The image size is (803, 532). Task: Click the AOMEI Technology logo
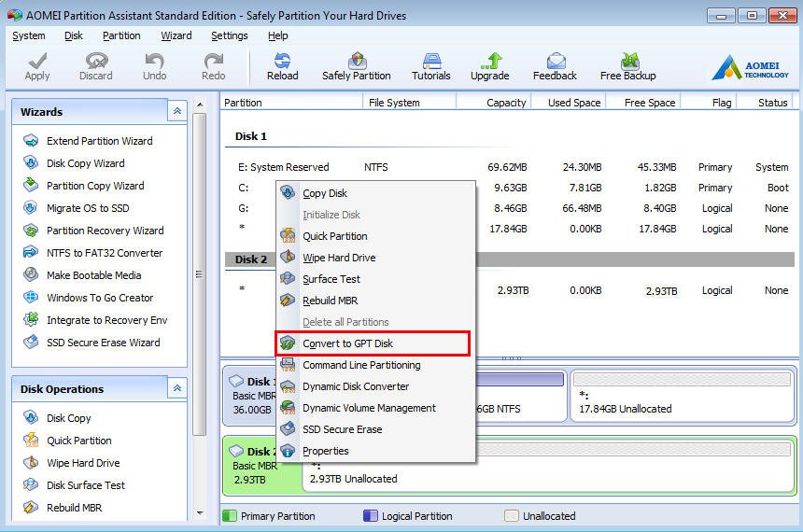coord(751,67)
